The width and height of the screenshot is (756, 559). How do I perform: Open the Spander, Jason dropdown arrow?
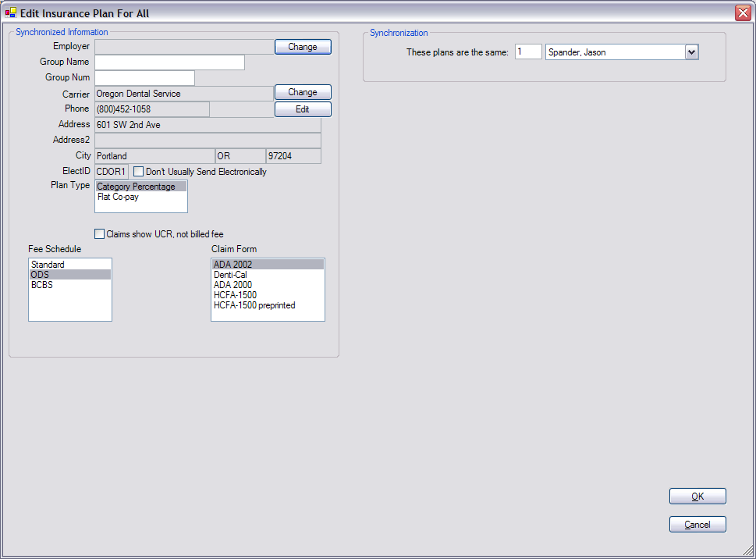point(691,52)
